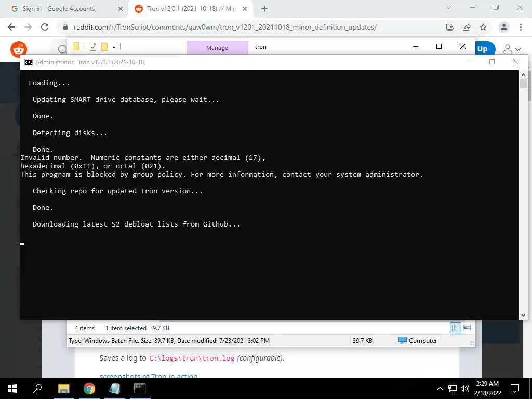Open the Chrome profile avatar
532x399 pixels.
[x=504, y=27]
